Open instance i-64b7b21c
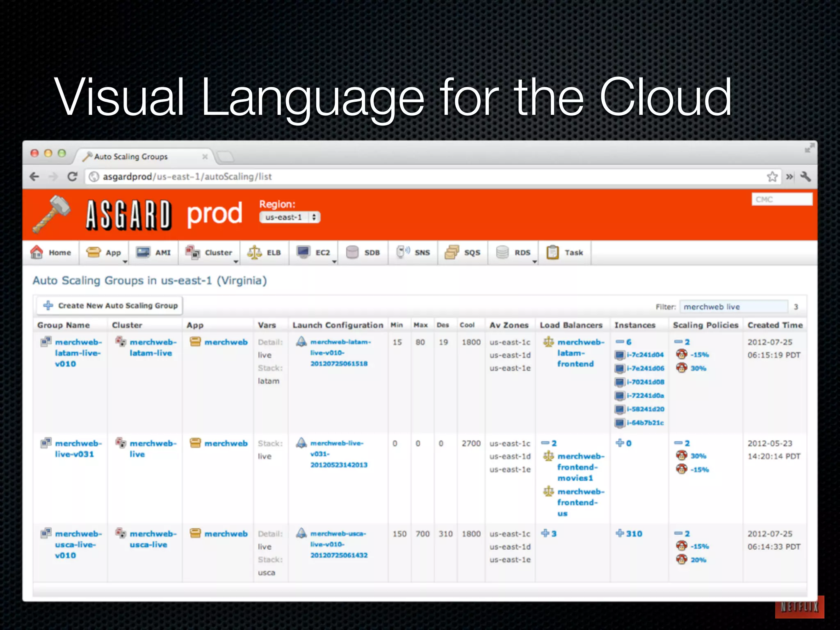Screen dimensions: 840x630 point(645,422)
